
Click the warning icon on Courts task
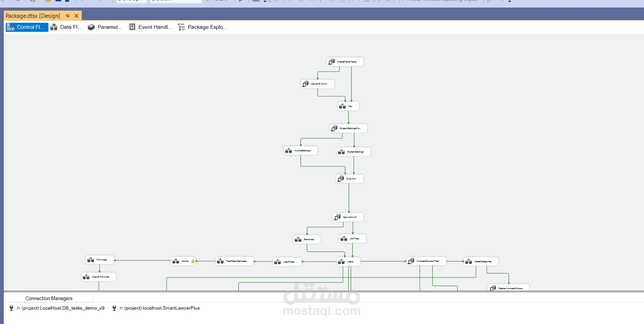pos(193,261)
